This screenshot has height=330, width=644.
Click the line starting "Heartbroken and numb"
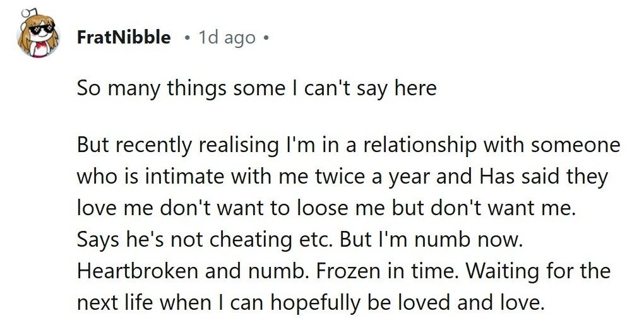[x=343, y=271]
